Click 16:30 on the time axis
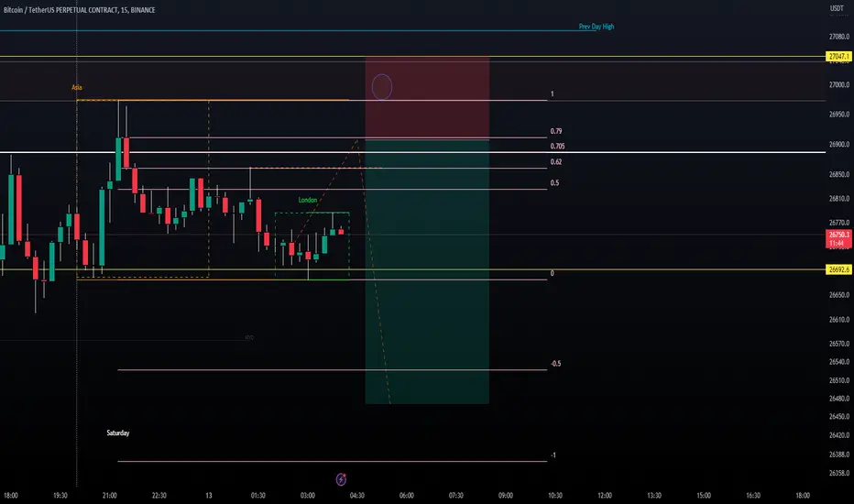This screenshot has height=504, width=854. point(753,495)
